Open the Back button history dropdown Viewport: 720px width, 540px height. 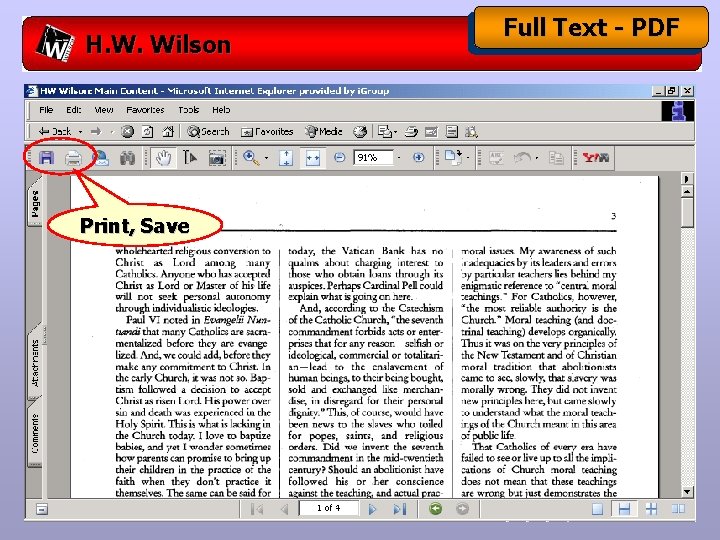coord(80,132)
